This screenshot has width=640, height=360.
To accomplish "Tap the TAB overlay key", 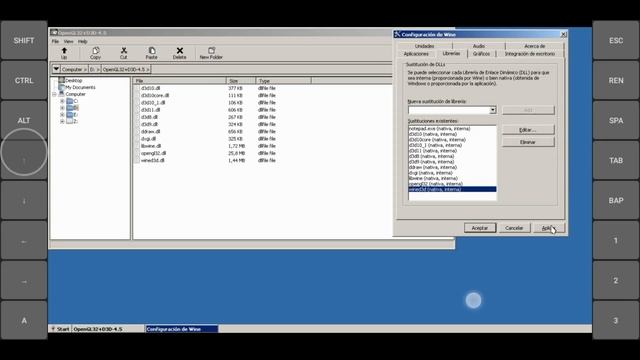I will tap(616, 160).
